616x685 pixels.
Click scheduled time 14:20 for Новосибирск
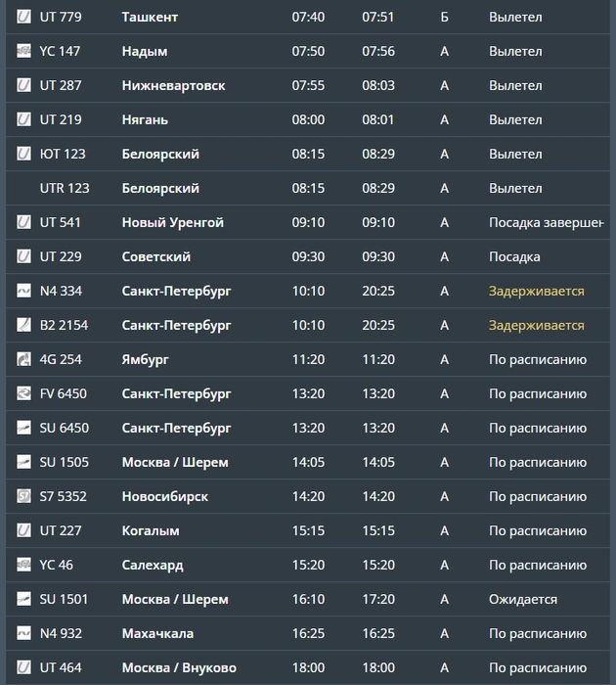point(308,496)
